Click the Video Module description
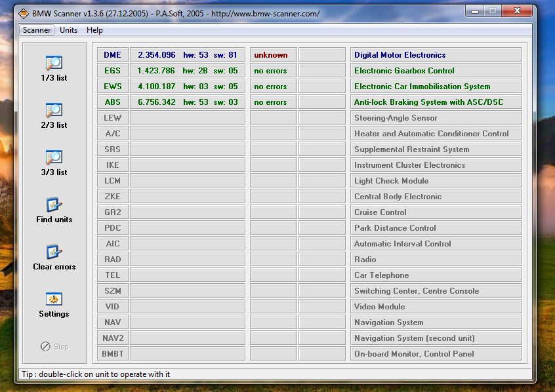Screen dimensions: 555x392 coord(436,306)
